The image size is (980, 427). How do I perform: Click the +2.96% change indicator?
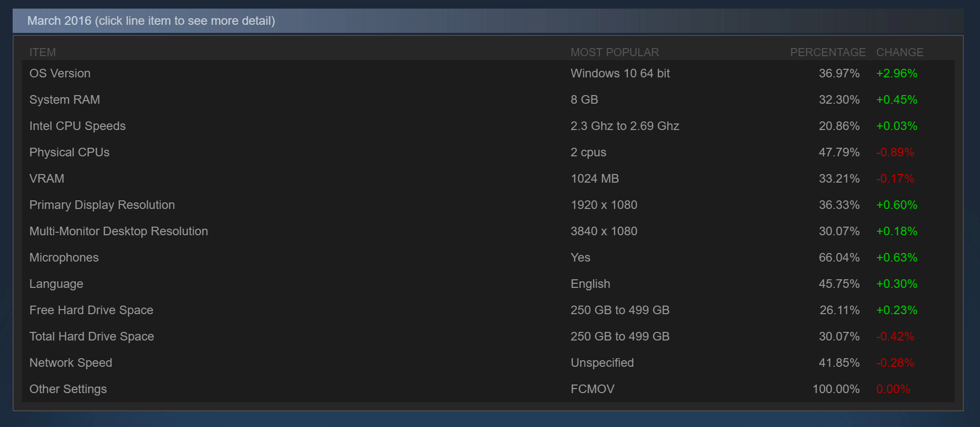[x=896, y=73]
